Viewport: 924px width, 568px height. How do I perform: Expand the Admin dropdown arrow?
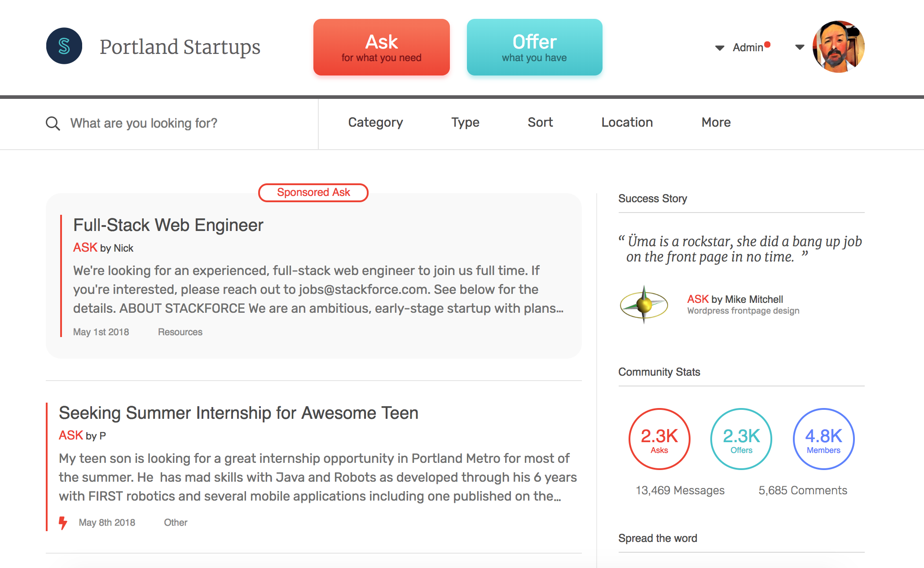[720, 48]
